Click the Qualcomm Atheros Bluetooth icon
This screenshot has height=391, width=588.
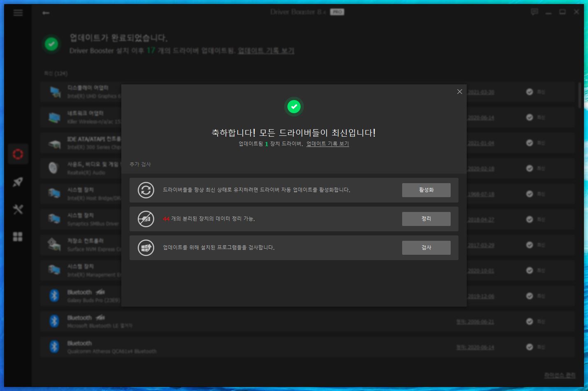[54, 347]
